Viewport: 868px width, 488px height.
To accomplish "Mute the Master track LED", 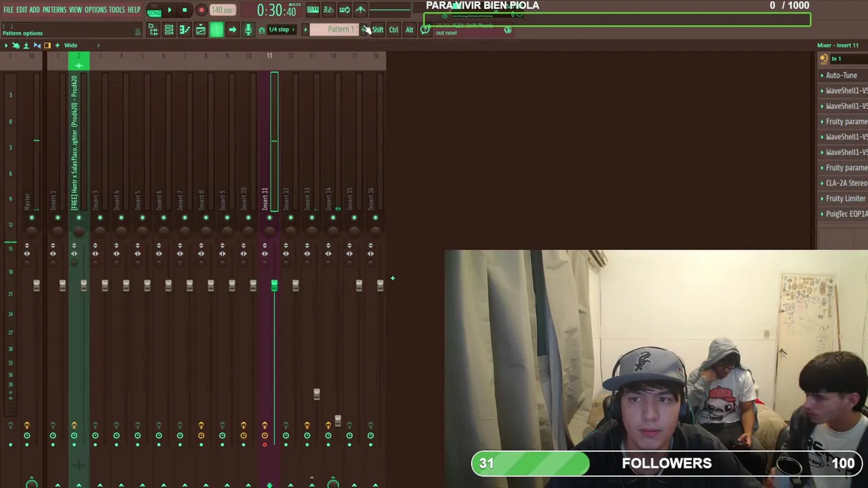I will coord(31,218).
